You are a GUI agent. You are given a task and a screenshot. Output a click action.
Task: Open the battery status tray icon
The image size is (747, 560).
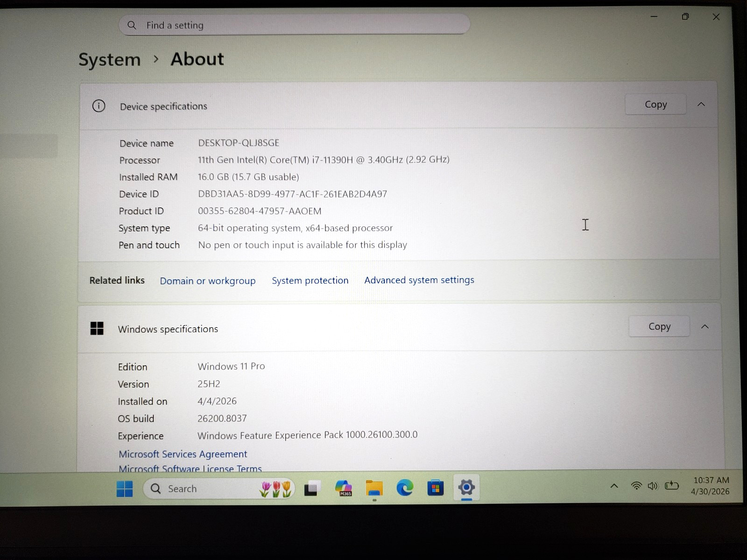[671, 486]
